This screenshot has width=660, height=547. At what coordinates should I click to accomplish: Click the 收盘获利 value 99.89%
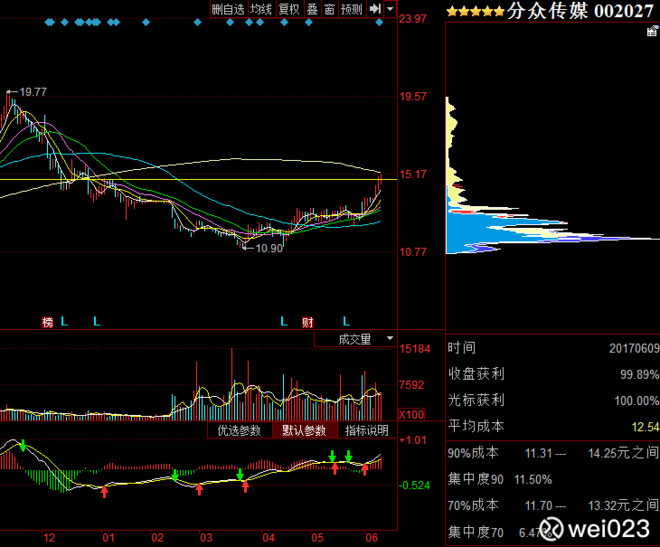[639, 374]
